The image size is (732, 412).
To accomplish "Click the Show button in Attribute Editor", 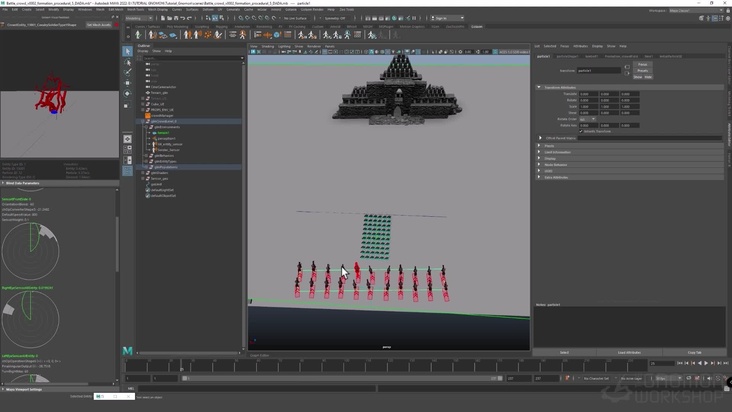I will [x=638, y=77].
